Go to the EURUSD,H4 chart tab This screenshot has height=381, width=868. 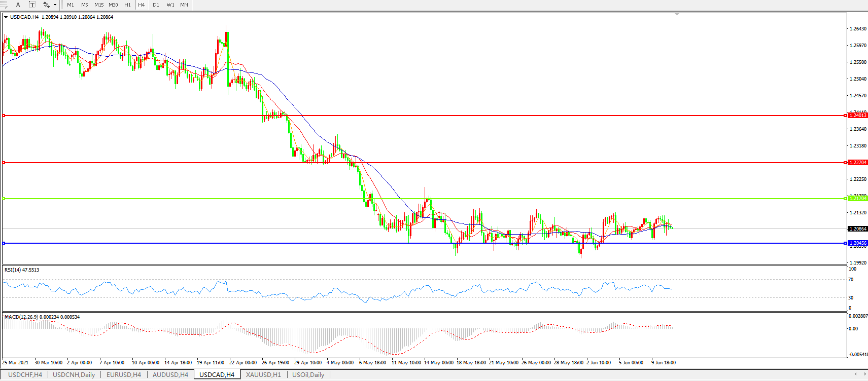coord(123,375)
